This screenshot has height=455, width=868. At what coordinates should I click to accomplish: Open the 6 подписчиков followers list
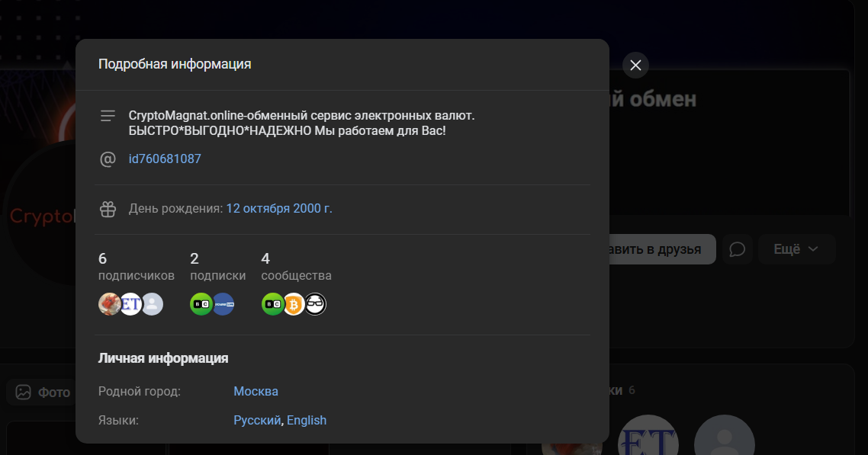[x=137, y=267]
